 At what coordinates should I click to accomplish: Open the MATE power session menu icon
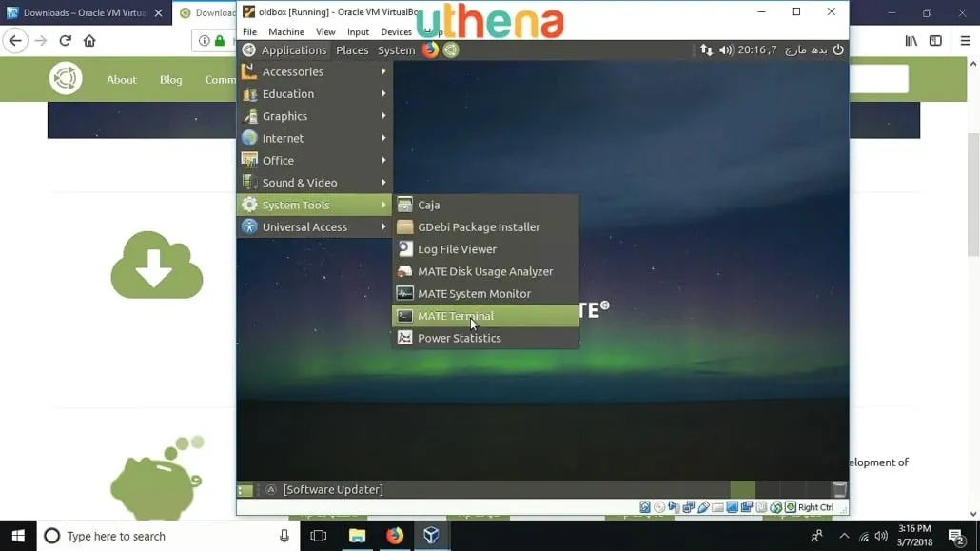click(x=838, y=50)
